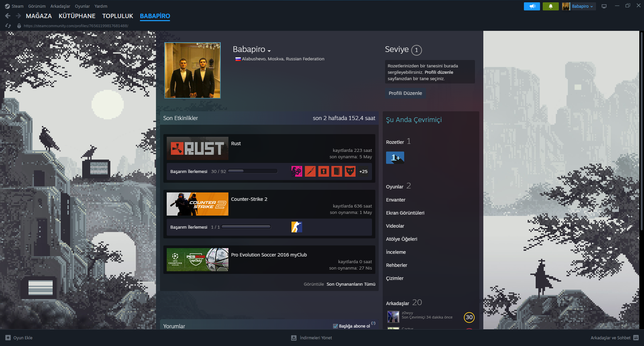644x346 pixels.
Task: Open the Rust game banner
Action: pyautogui.click(x=198, y=148)
